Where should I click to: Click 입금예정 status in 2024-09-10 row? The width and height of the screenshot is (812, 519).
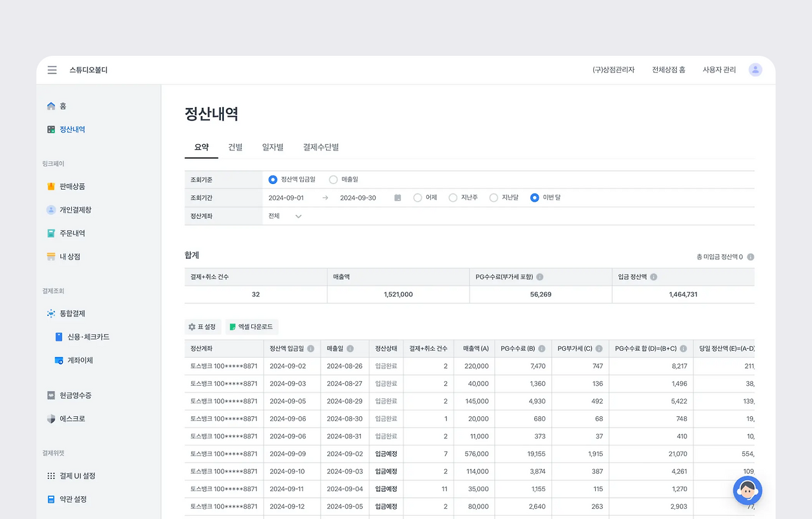click(386, 471)
